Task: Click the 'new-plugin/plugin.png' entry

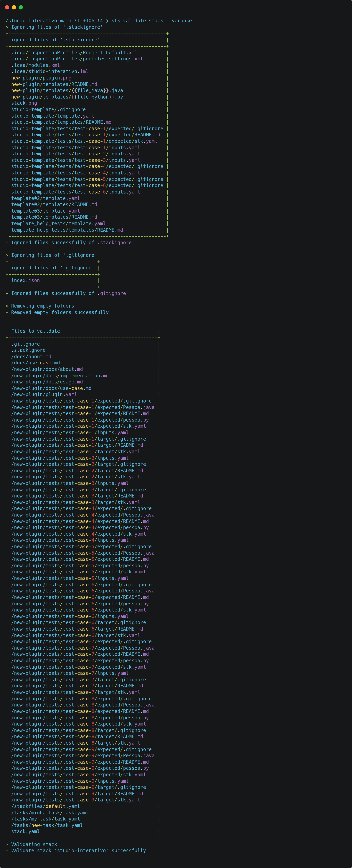Action: click(x=41, y=78)
